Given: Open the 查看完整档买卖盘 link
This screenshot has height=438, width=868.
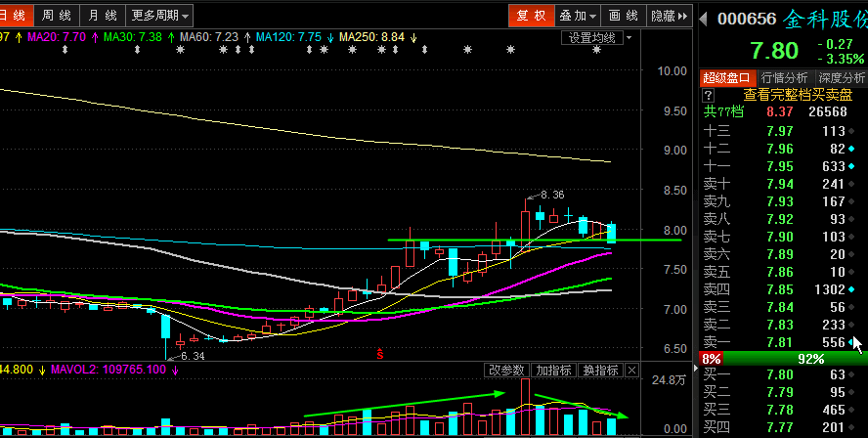Looking at the screenshot, I should click(x=798, y=95).
